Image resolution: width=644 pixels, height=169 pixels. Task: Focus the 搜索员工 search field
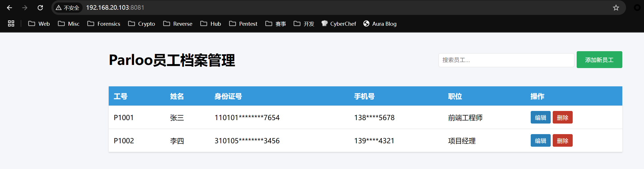(506, 60)
